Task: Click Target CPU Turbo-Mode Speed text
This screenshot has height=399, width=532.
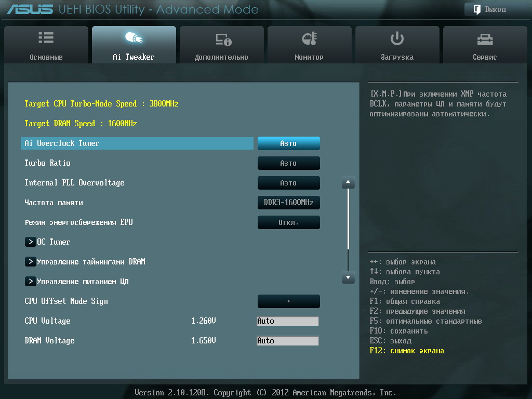Action: 101,104
